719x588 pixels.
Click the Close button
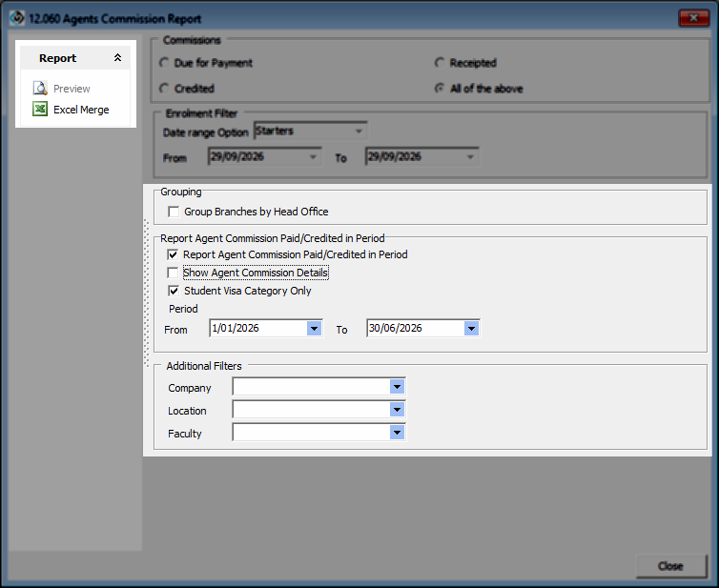click(671, 566)
